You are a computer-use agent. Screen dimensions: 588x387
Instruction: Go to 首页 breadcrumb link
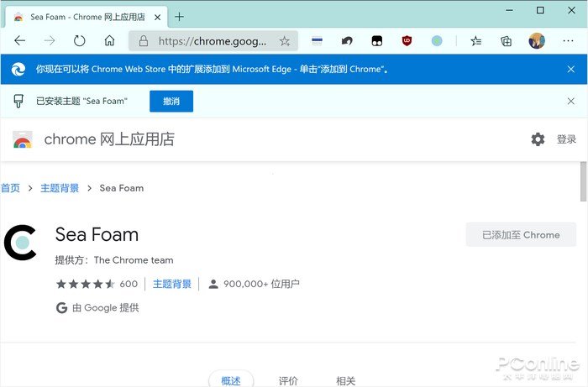(10, 188)
